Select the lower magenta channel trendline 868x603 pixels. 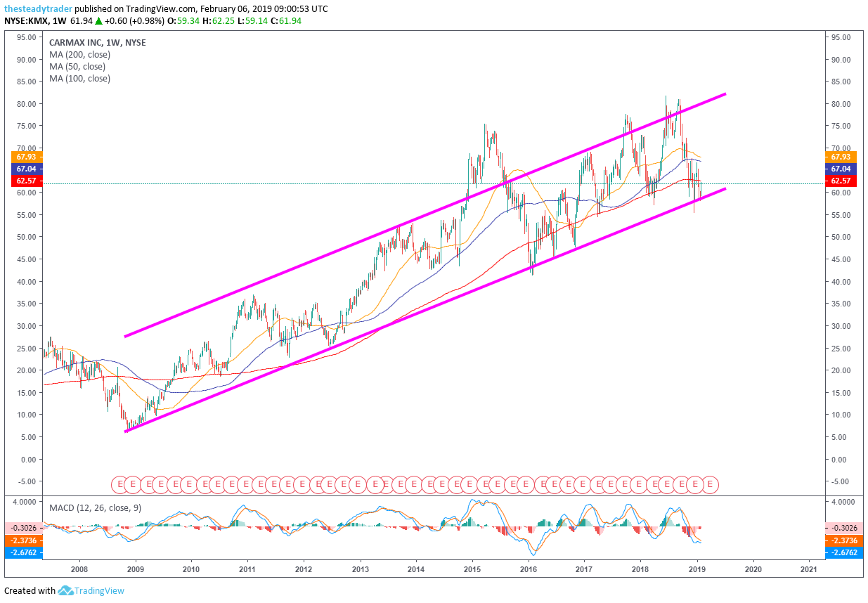[x=425, y=310]
